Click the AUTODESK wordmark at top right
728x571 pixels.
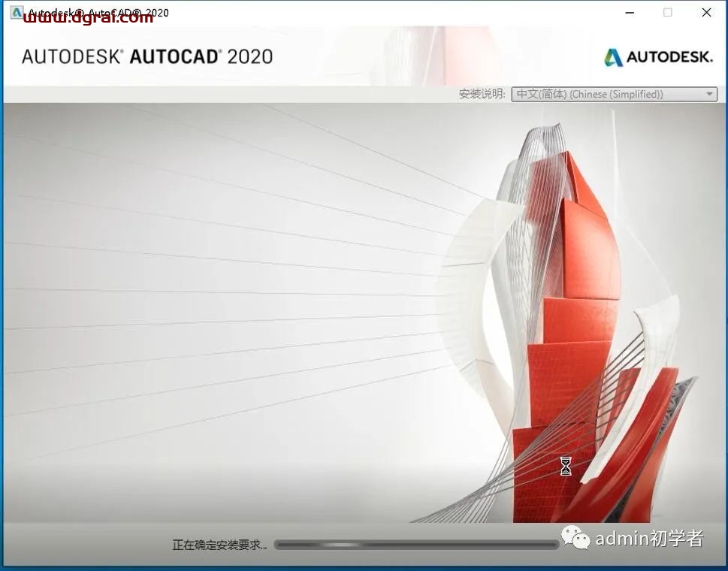[x=669, y=57]
